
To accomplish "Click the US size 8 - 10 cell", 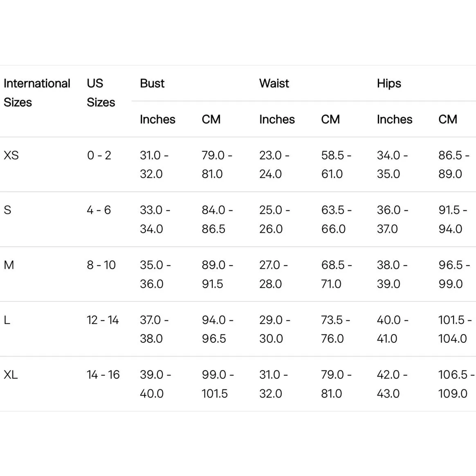I will (x=101, y=265).
